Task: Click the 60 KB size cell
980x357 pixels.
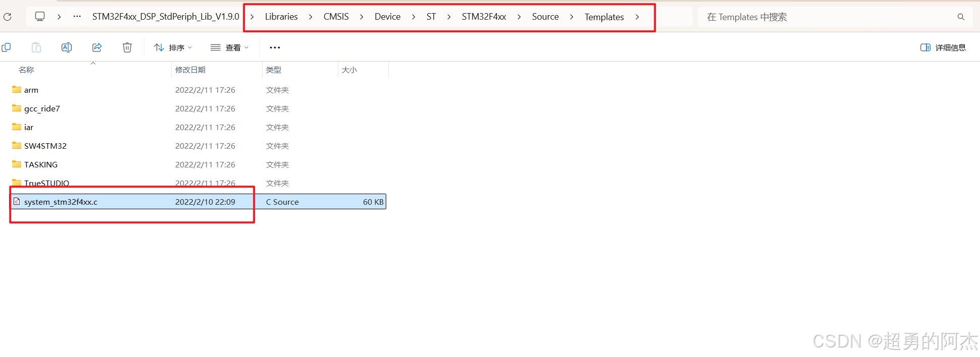Action: tap(373, 202)
